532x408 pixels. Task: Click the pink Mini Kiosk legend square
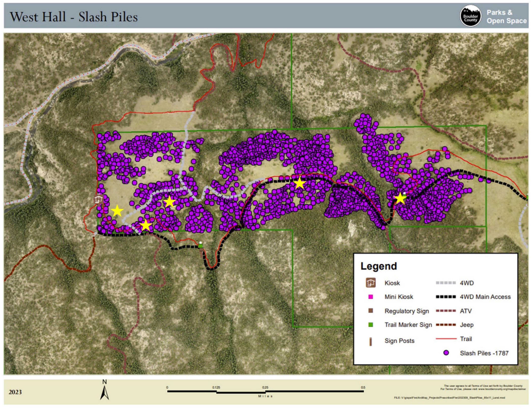click(370, 297)
